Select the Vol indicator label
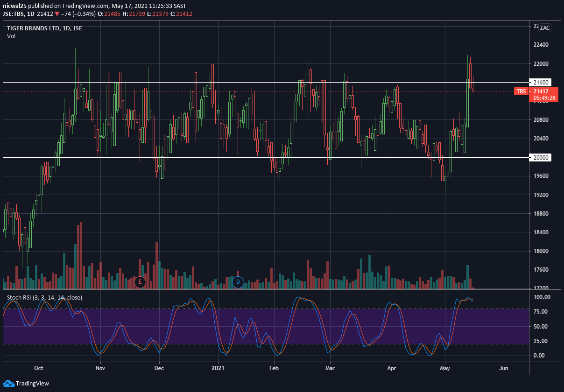This screenshot has height=392, width=564. pos(11,36)
